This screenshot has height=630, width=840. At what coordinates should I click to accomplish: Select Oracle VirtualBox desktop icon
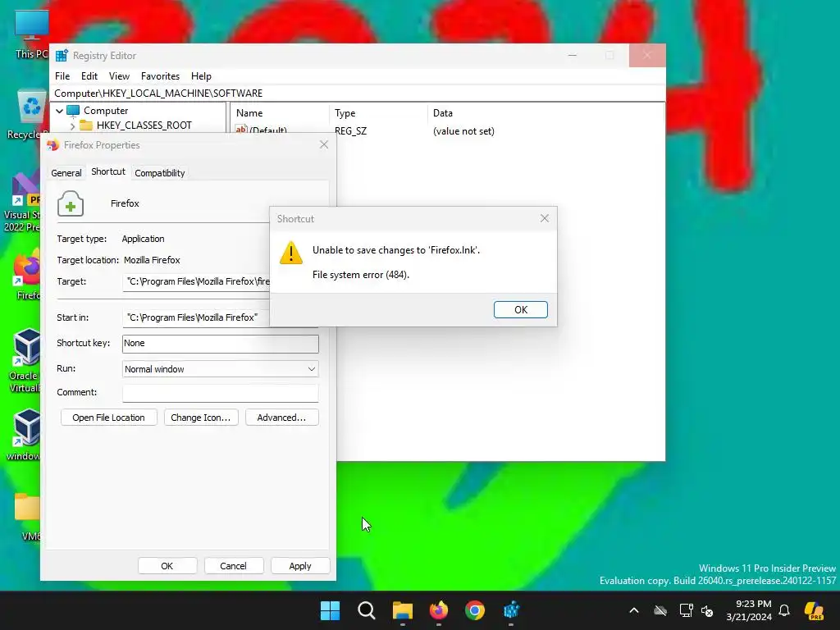tap(25, 360)
